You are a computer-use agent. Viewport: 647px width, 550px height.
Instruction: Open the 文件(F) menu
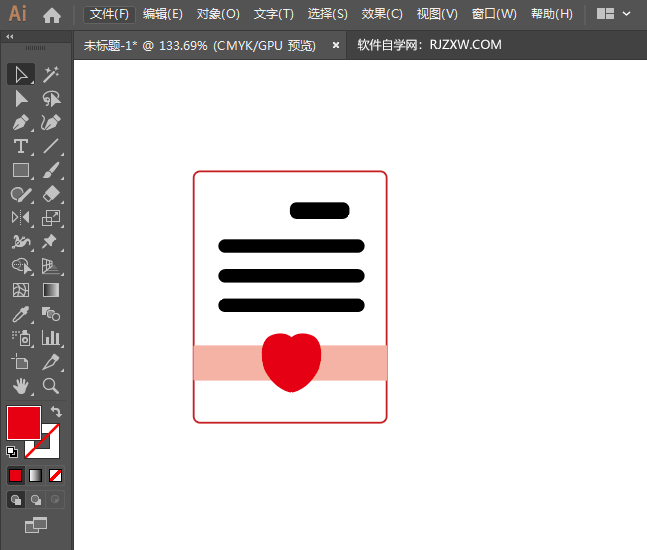point(109,14)
